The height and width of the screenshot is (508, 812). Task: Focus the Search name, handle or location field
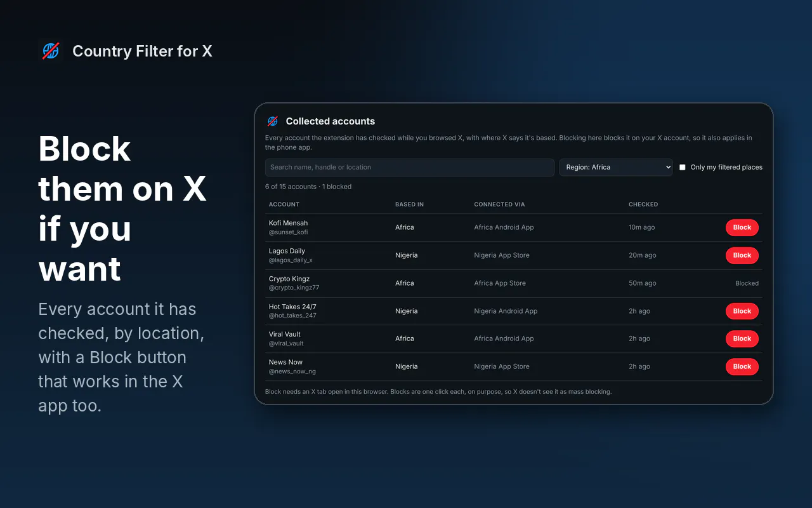point(410,168)
